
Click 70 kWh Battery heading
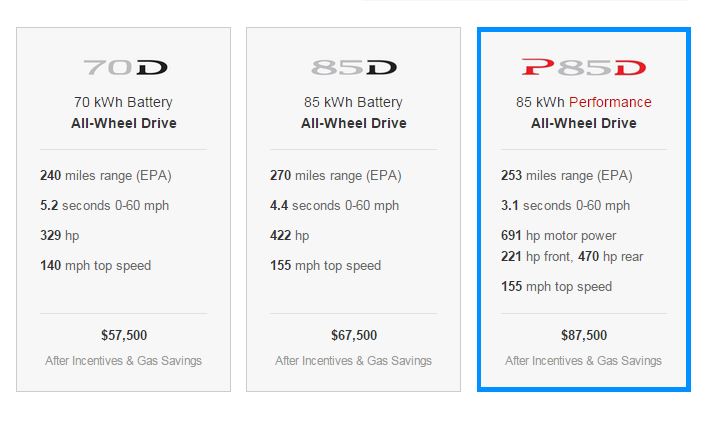pyautogui.click(x=123, y=102)
